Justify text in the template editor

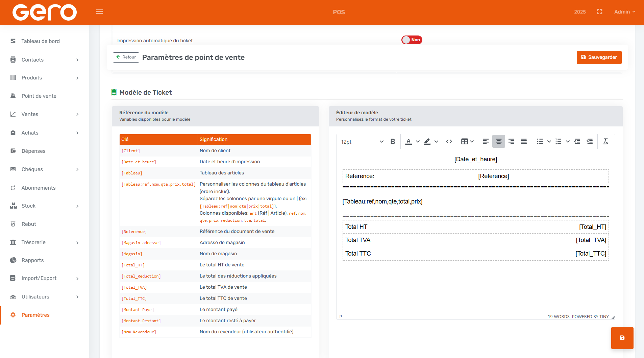(524, 142)
